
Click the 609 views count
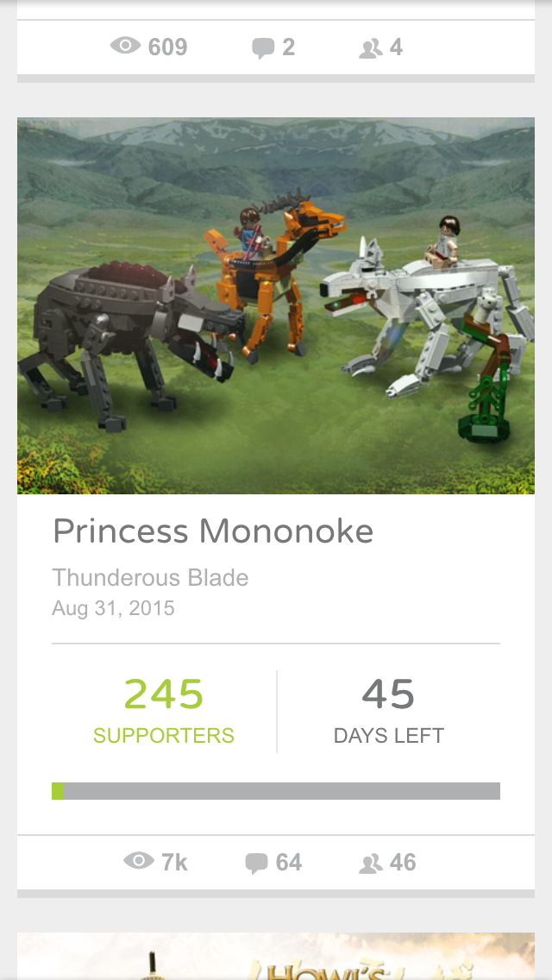167,47
